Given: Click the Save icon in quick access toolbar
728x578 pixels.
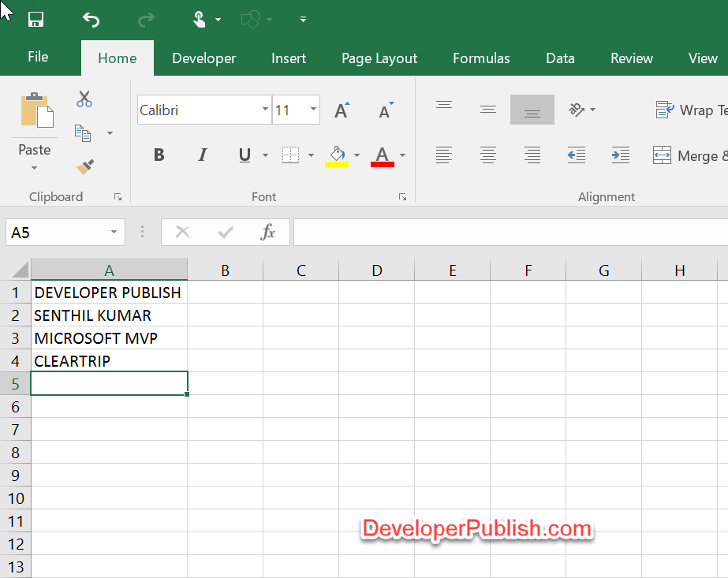Looking at the screenshot, I should point(35,20).
